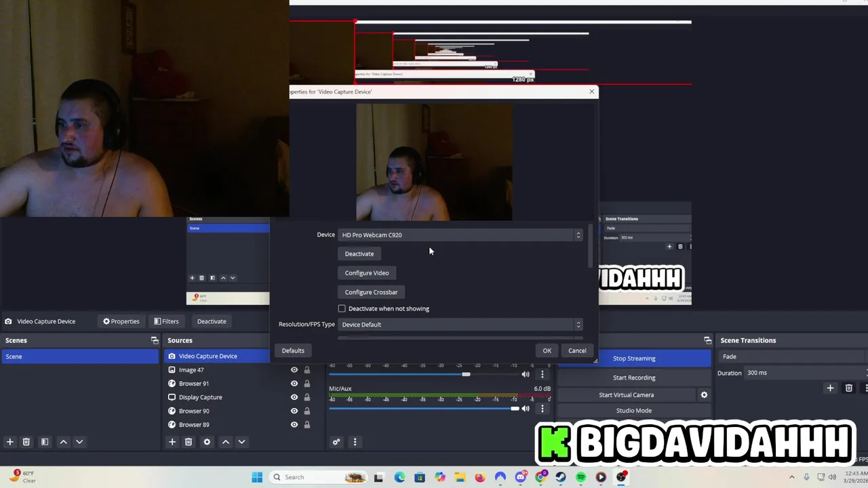The height and width of the screenshot is (488, 868).
Task: Cancel the properties dialog
Action: 577,350
